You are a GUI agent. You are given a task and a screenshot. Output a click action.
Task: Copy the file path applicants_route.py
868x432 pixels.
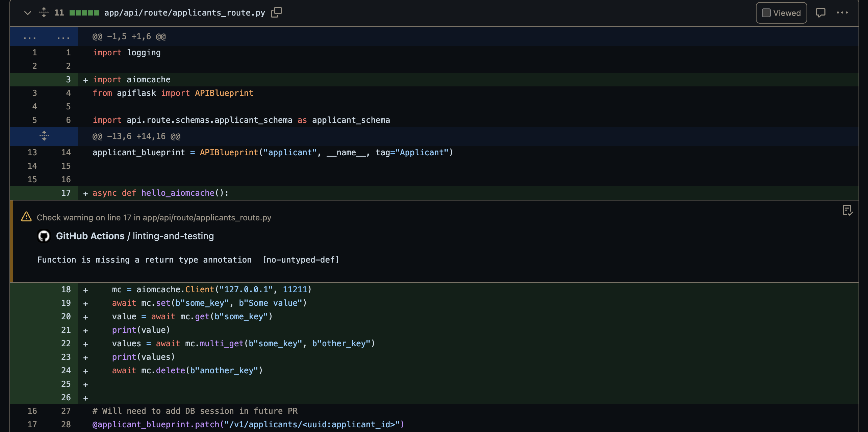[276, 12]
